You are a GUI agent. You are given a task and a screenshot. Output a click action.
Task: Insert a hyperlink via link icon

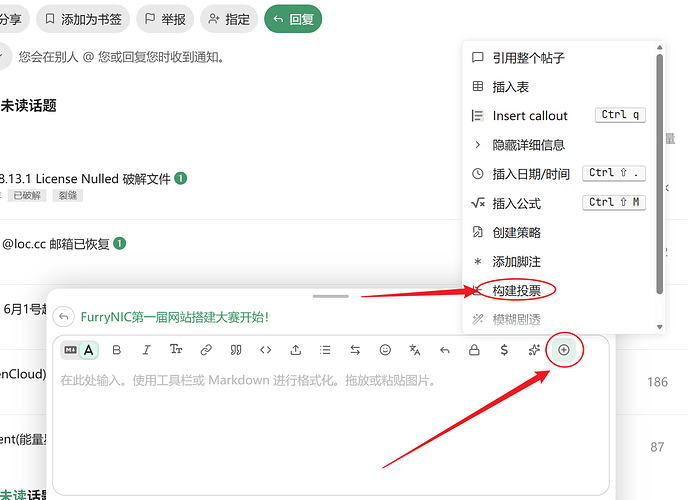(x=206, y=350)
